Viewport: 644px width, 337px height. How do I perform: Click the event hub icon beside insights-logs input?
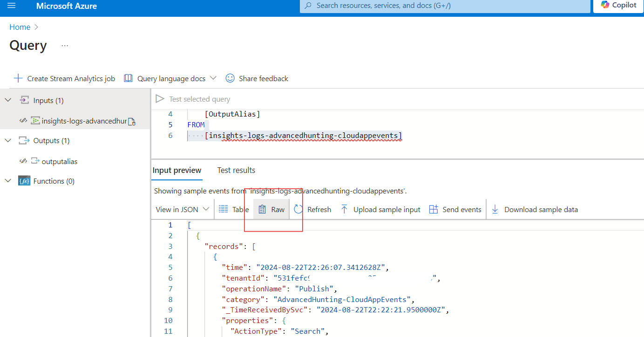point(35,121)
